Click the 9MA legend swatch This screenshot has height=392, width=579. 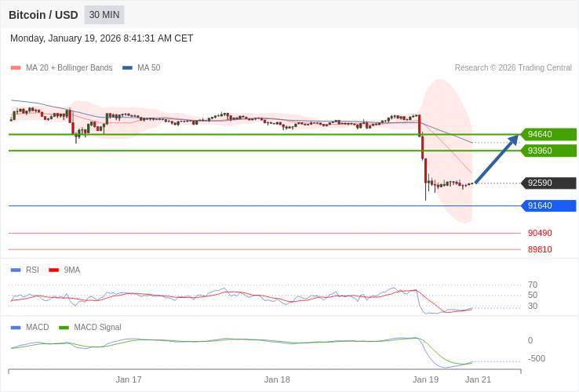click(54, 270)
